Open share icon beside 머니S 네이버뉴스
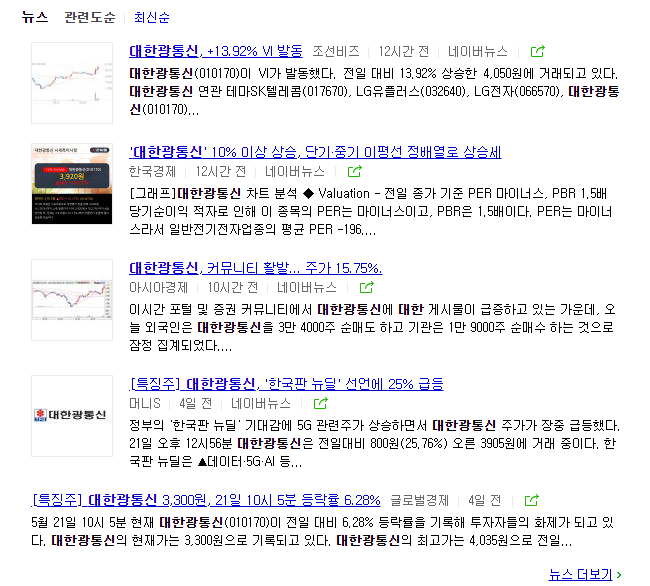This screenshot has width=650, height=586. tap(320, 403)
